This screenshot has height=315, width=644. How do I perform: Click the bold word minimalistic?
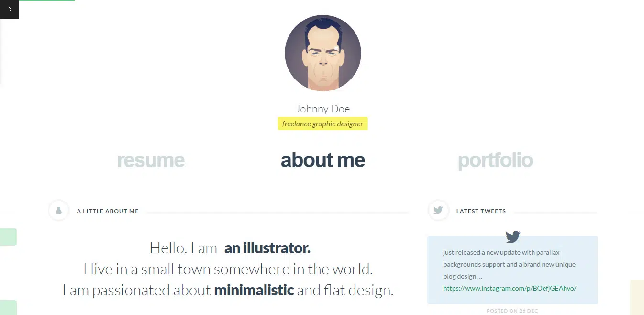[254, 290]
